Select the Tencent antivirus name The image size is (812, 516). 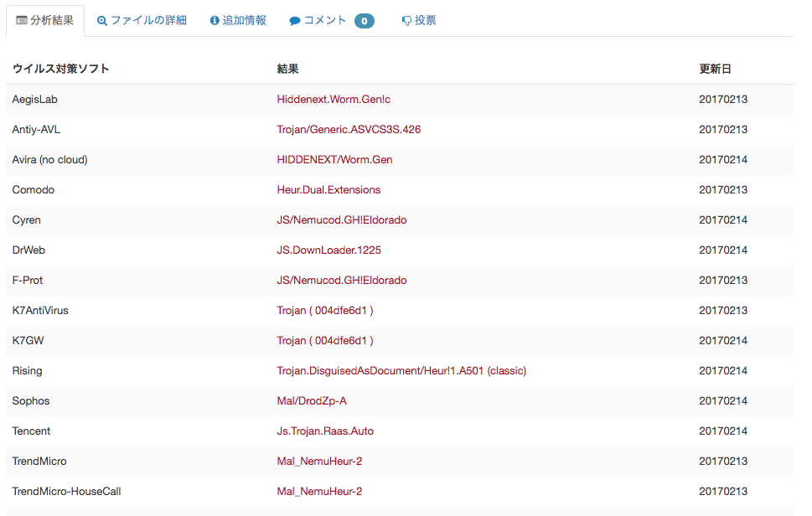(31, 431)
